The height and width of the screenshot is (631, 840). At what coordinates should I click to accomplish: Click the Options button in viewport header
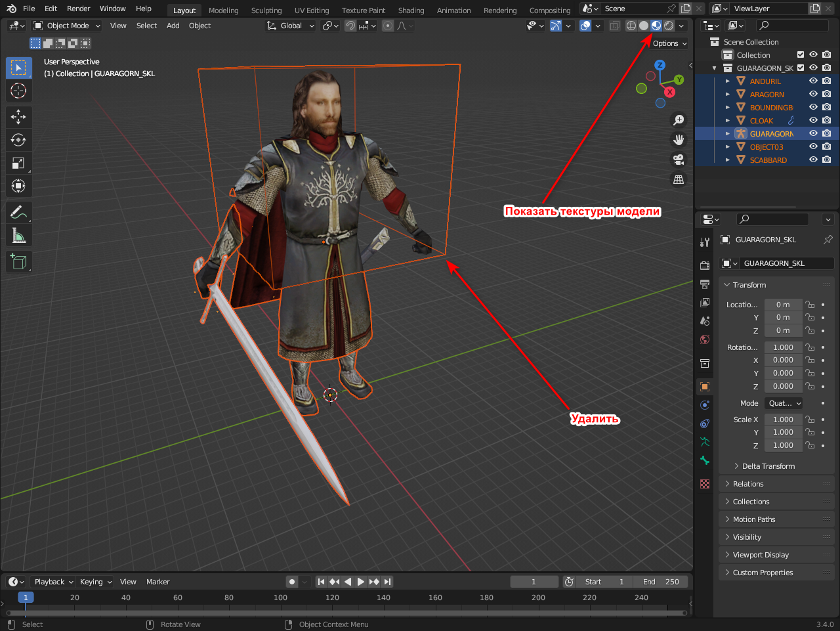(669, 43)
